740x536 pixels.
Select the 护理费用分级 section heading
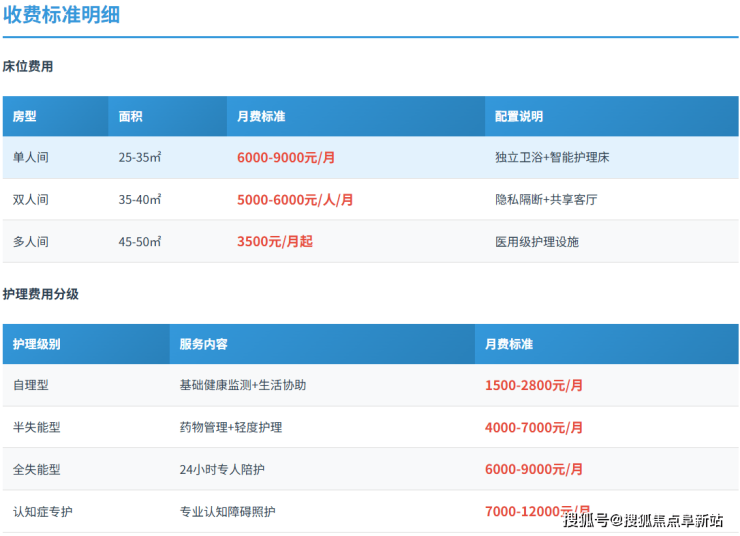click(41, 295)
